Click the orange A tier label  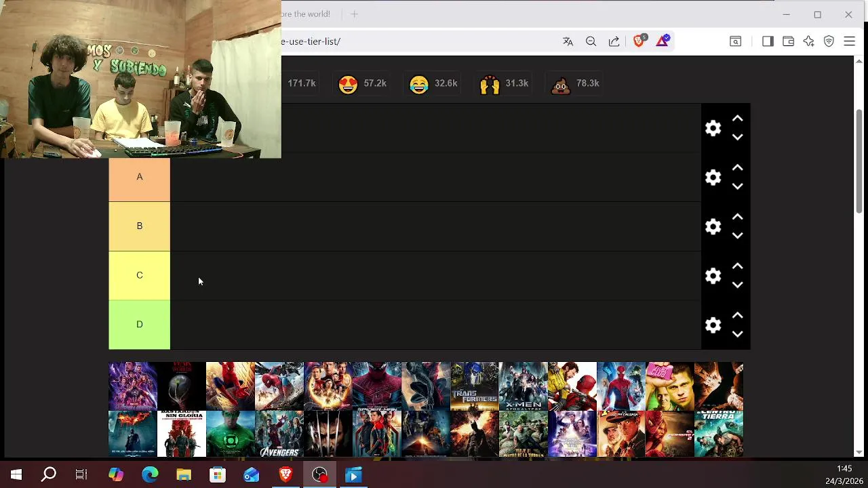(139, 180)
